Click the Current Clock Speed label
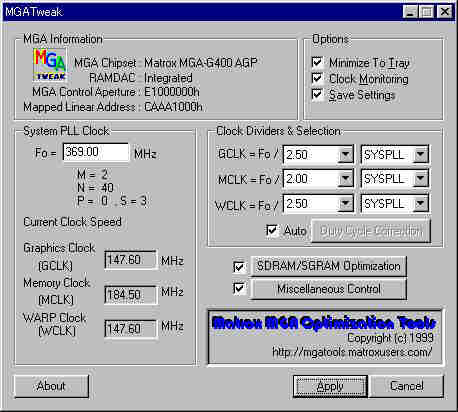Screen dimensions: 458x412 click(72, 222)
